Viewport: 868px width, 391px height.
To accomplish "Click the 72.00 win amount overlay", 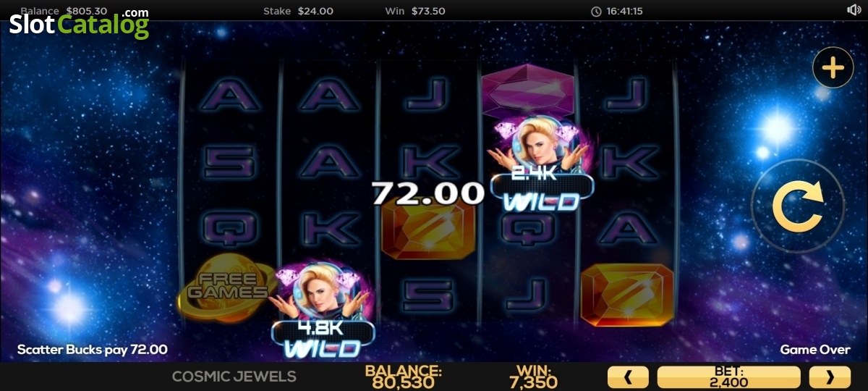I will [x=427, y=193].
